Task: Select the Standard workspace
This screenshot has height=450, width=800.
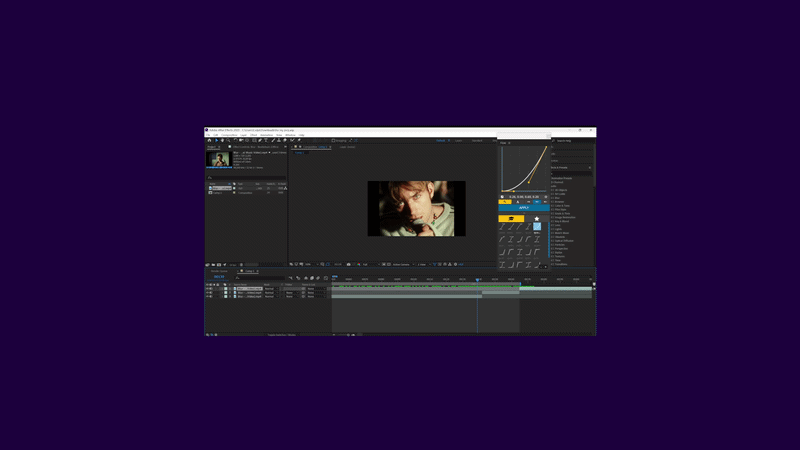Action: point(477,140)
